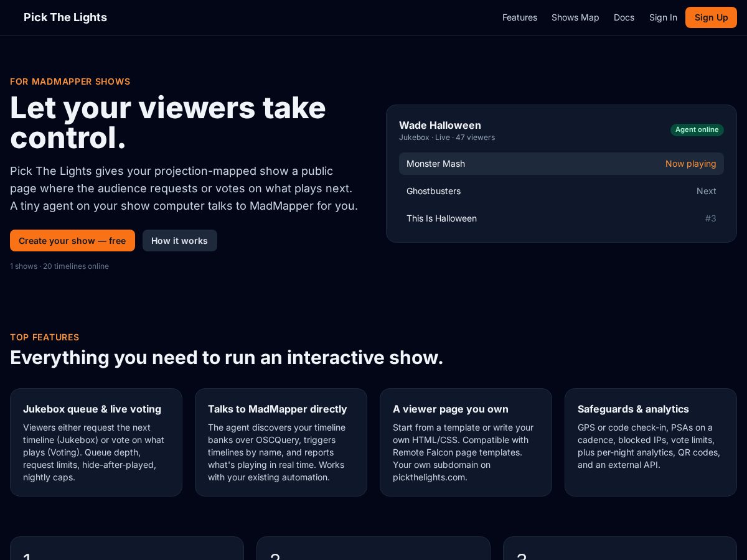Viewport: 747px width, 560px height.
Task: Click the orange Sign Up button
Action: point(711,17)
